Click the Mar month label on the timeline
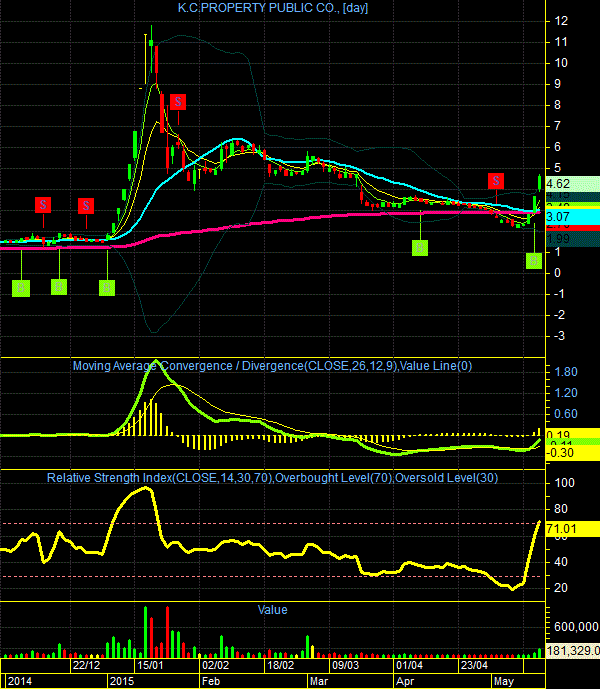 [319, 681]
